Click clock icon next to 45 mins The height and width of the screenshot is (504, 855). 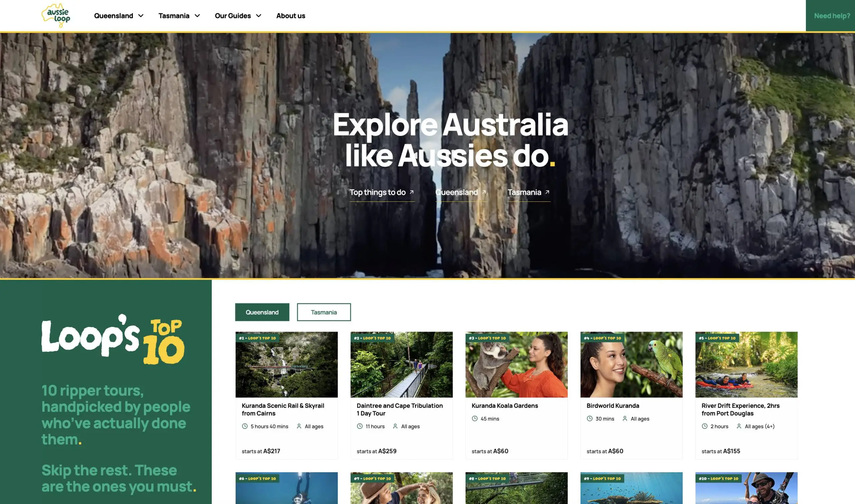(x=475, y=418)
